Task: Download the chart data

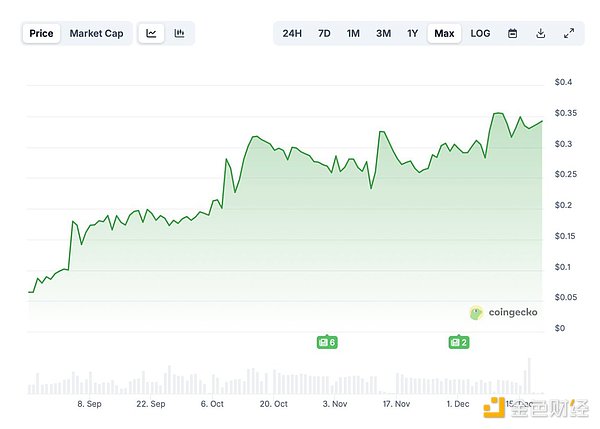Action: 540,33
